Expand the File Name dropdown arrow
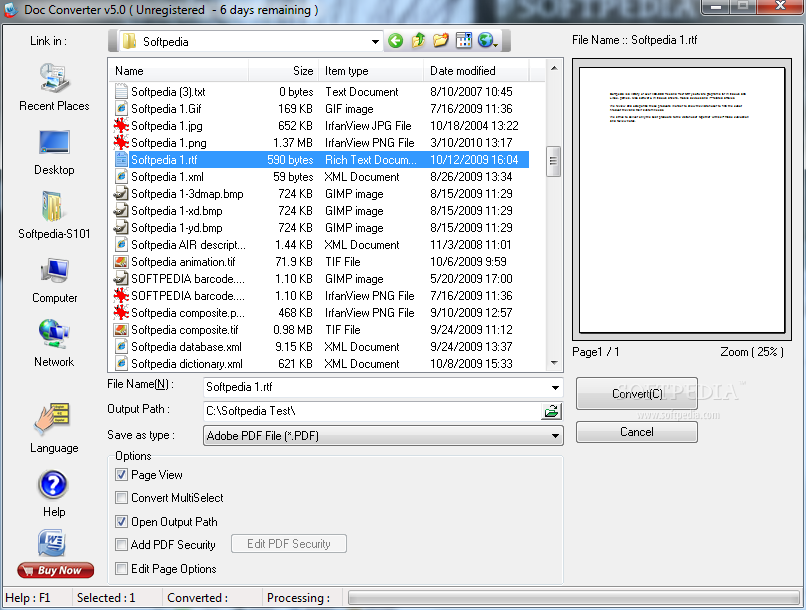806x610 pixels. [555, 387]
